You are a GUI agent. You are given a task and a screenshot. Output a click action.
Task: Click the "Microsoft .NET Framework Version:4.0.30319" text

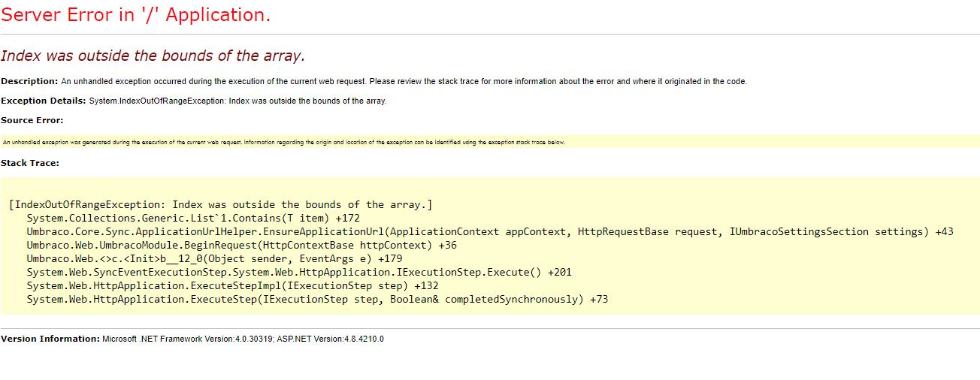(187, 339)
